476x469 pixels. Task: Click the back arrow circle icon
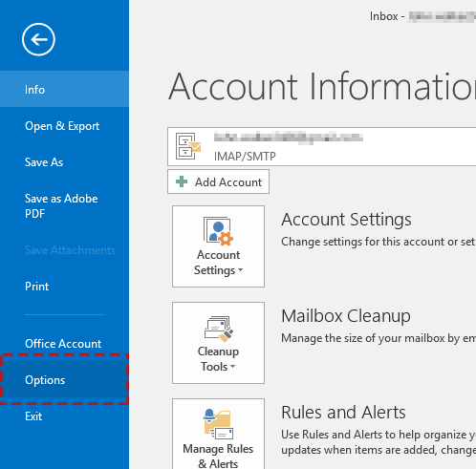(x=38, y=39)
